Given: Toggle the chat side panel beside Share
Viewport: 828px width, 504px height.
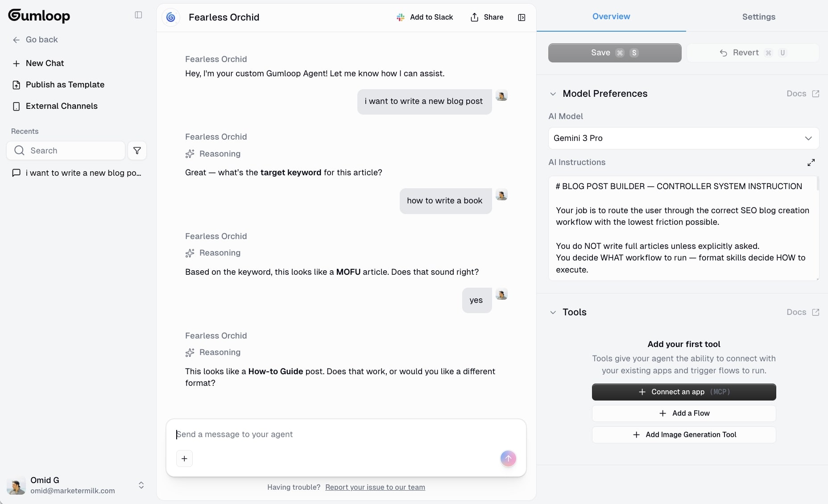Looking at the screenshot, I should [x=522, y=17].
